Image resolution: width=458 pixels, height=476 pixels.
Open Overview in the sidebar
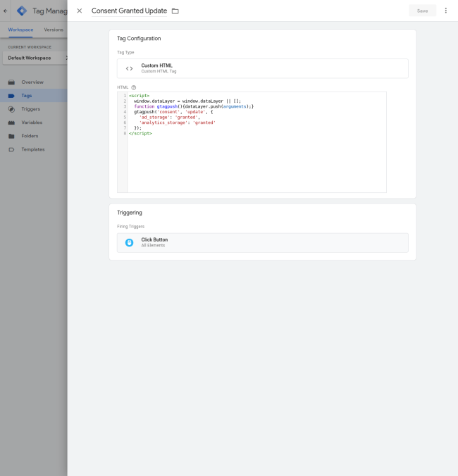coord(32,82)
